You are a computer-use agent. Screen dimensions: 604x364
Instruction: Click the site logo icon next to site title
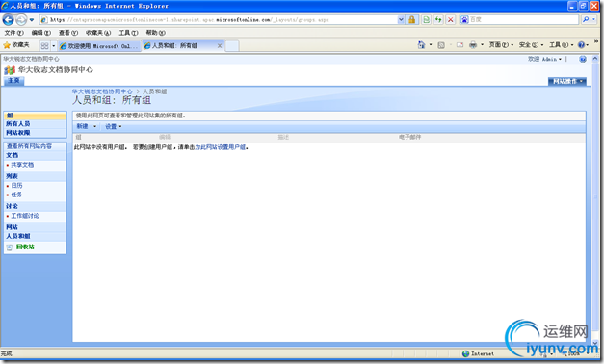[10, 70]
